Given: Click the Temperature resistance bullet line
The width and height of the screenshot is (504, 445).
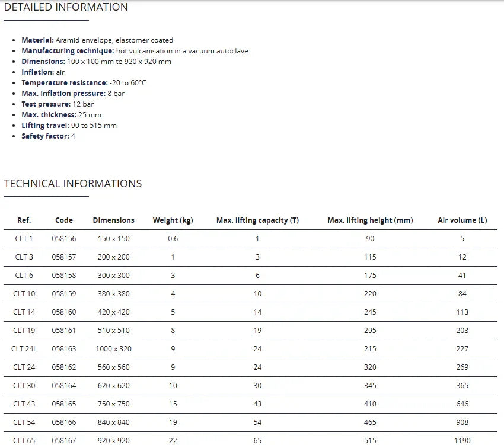Looking at the screenshot, I should click(x=84, y=83).
